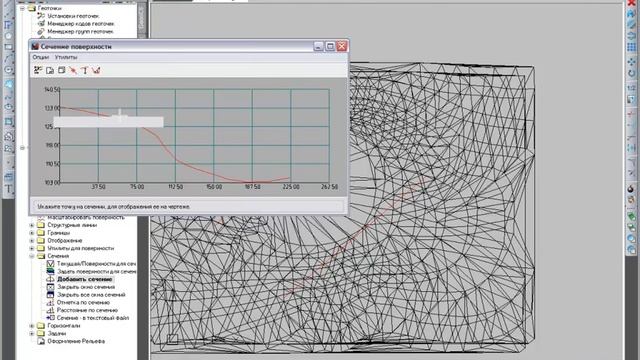Select Масштабировать поверхность in the tree

click(86, 218)
